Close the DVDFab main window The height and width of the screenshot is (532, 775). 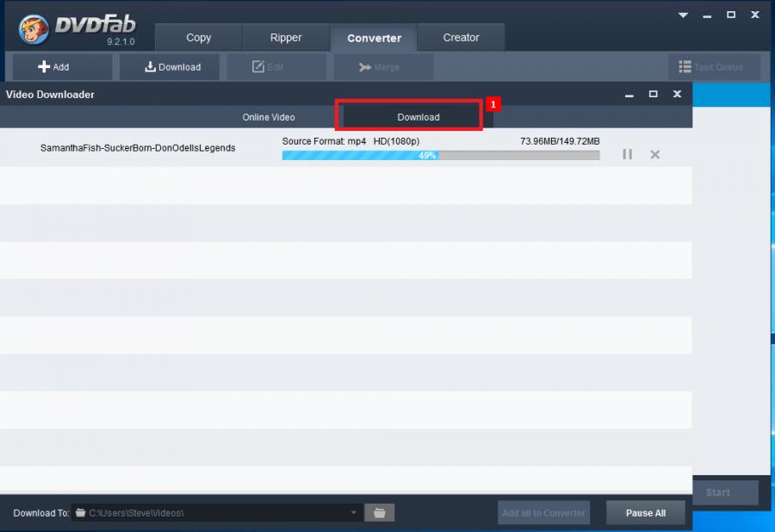754,15
